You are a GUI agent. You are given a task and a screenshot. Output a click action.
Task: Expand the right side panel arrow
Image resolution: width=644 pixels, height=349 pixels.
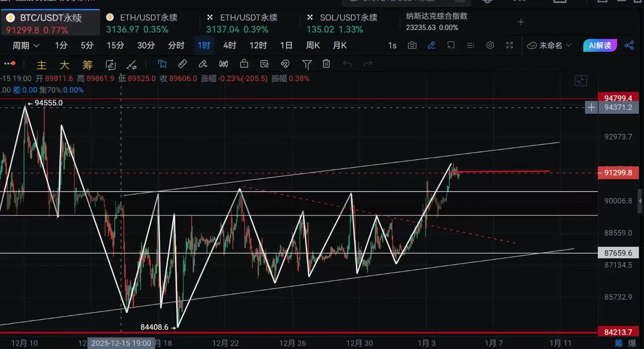point(640,200)
